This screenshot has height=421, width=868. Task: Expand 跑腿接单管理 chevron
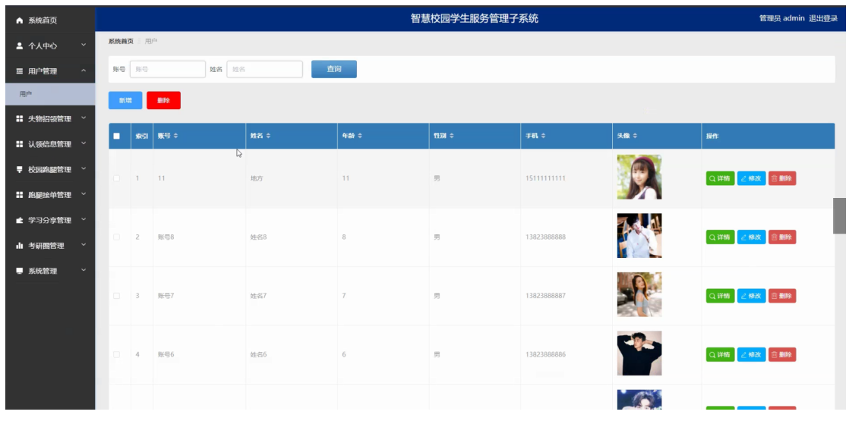(x=84, y=194)
